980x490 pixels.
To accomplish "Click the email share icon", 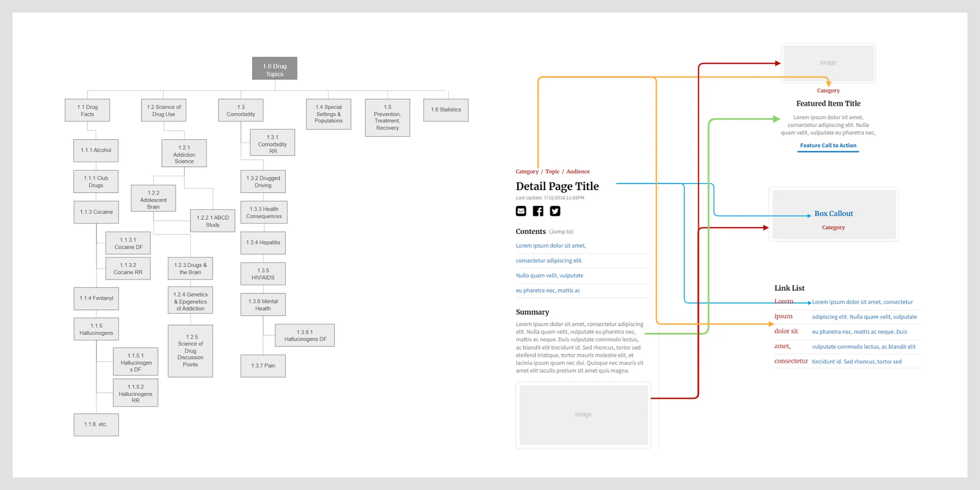I will coord(521,211).
